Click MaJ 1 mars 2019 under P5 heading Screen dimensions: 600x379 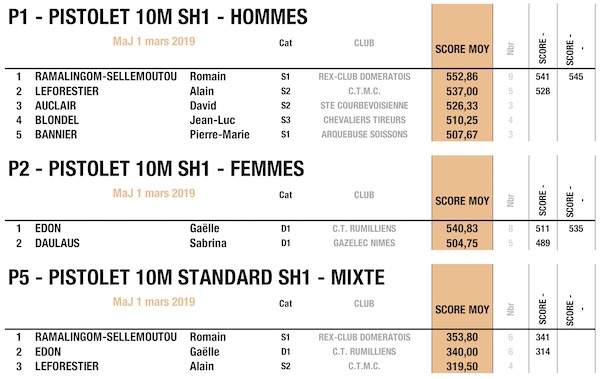[154, 302]
